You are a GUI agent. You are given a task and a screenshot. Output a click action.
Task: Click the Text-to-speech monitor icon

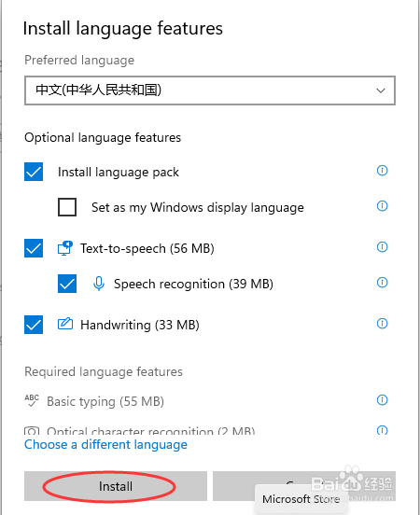click(65, 248)
